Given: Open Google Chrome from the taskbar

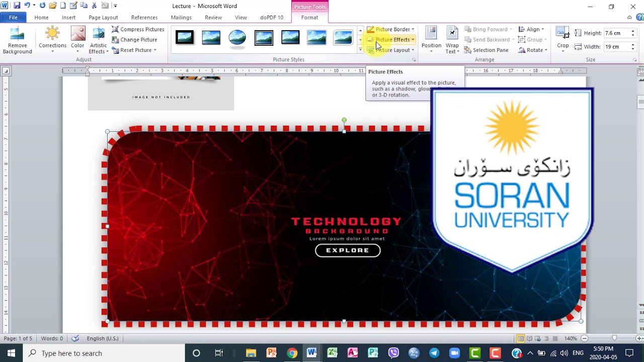Looking at the screenshot, I should 292,353.
